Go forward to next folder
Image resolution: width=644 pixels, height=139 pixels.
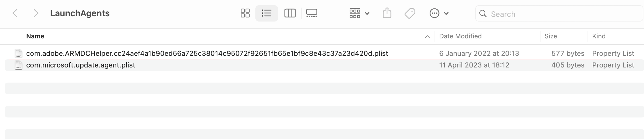tap(36, 13)
